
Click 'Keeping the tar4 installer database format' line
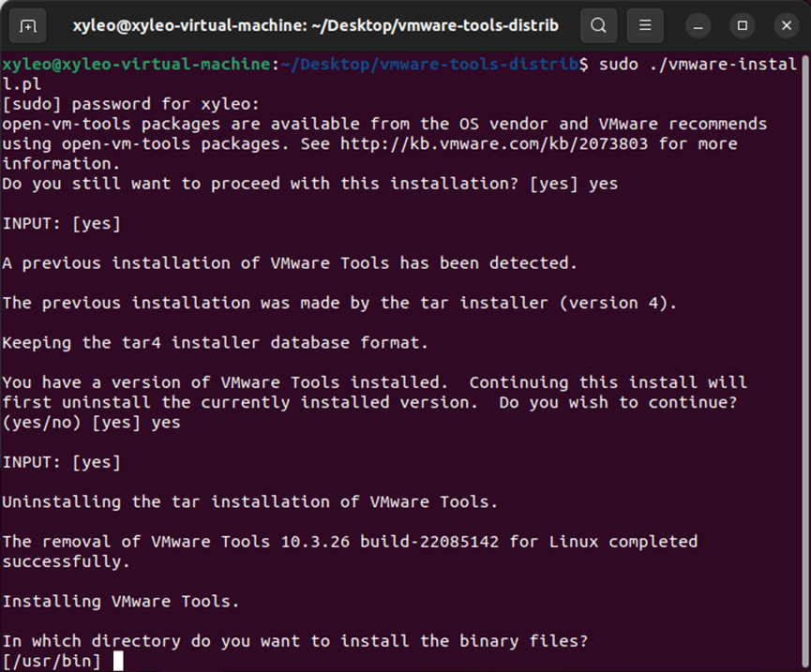point(215,343)
